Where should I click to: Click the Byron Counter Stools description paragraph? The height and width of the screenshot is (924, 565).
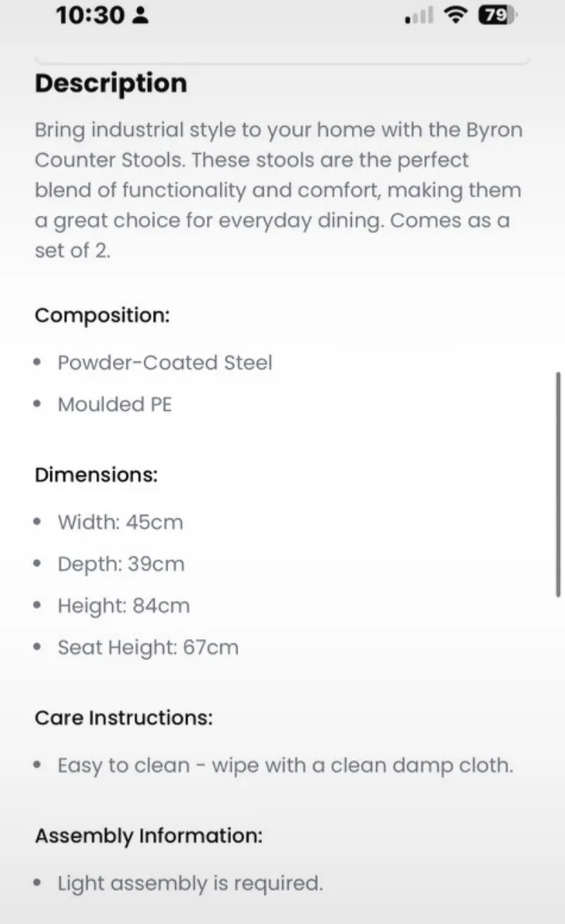pos(279,190)
